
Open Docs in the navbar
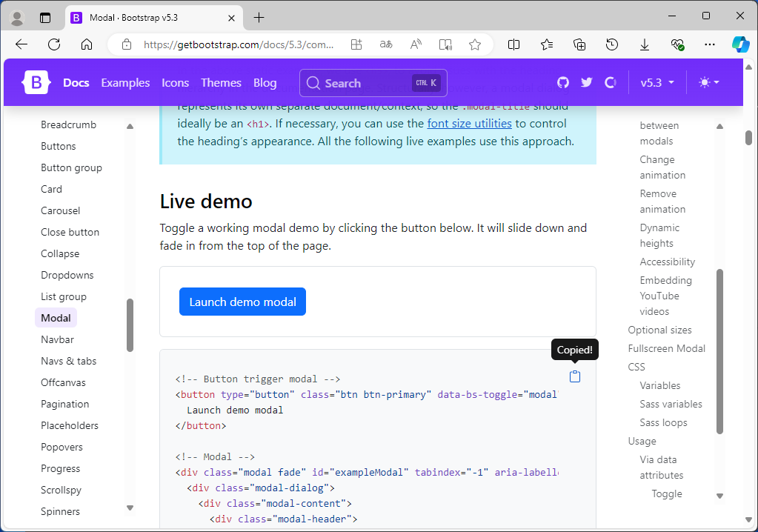(76, 83)
